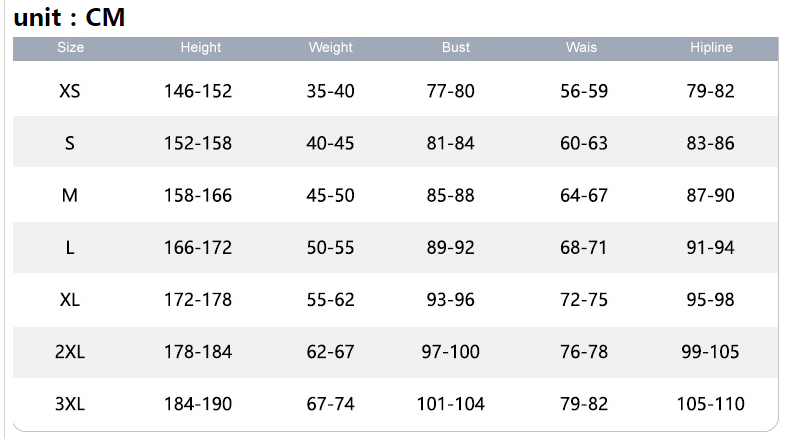Select the 2XL size row label
Viewport: 794px width, 439px height.
(70, 351)
